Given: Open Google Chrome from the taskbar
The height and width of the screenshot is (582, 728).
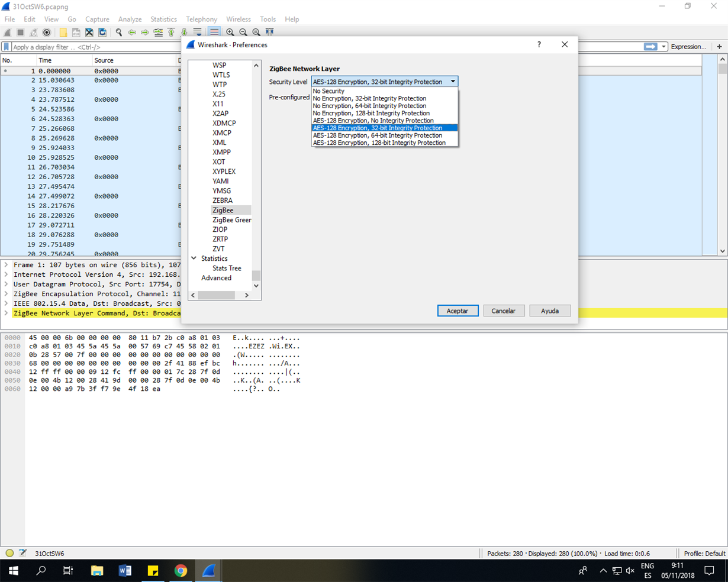Looking at the screenshot, I should point(181,571).
